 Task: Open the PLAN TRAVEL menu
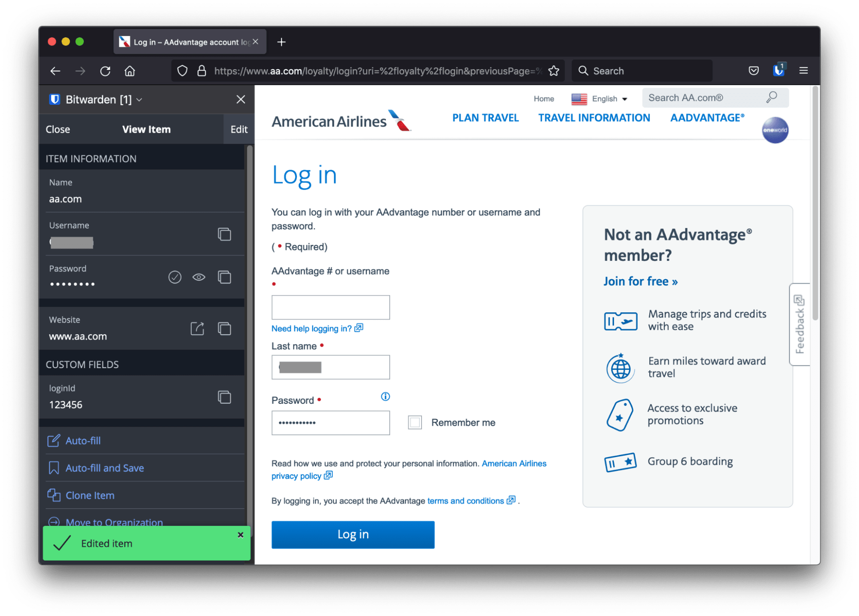(x=485, y=118)
